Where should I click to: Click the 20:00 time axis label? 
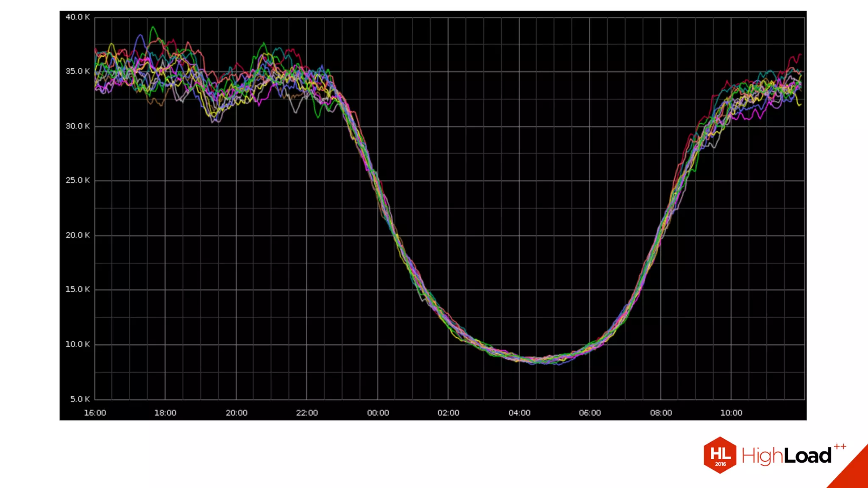pyautogui.click(x=236, y=413)
